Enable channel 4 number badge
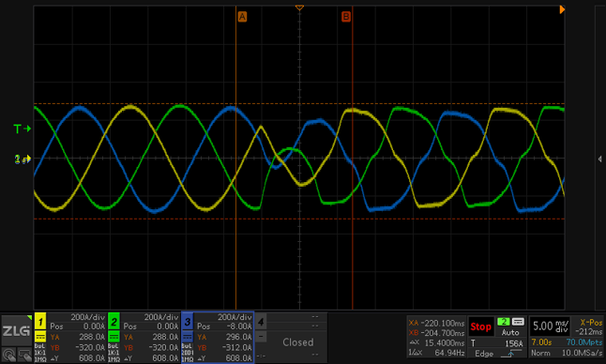606x364 pixels. coord(261,321)
